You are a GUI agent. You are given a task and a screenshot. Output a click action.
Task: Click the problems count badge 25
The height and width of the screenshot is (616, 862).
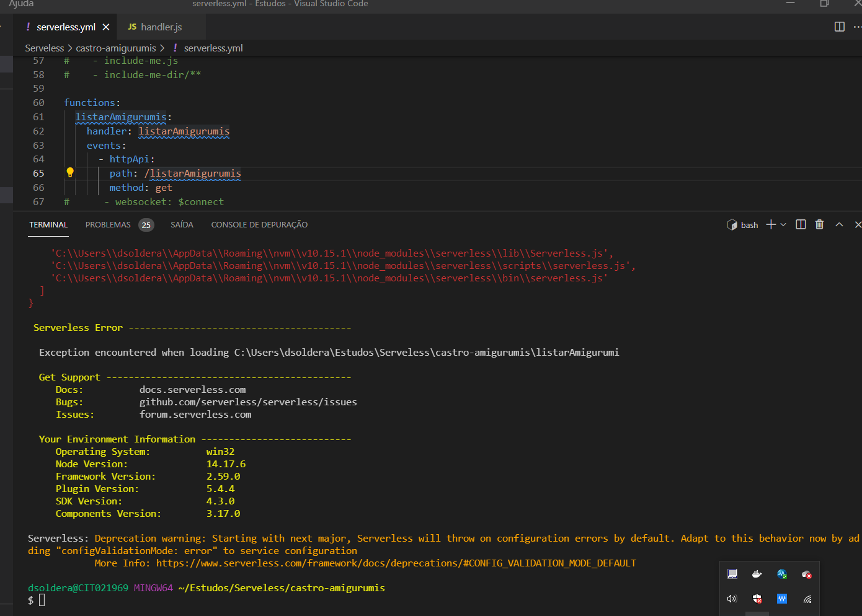point(146,225)
